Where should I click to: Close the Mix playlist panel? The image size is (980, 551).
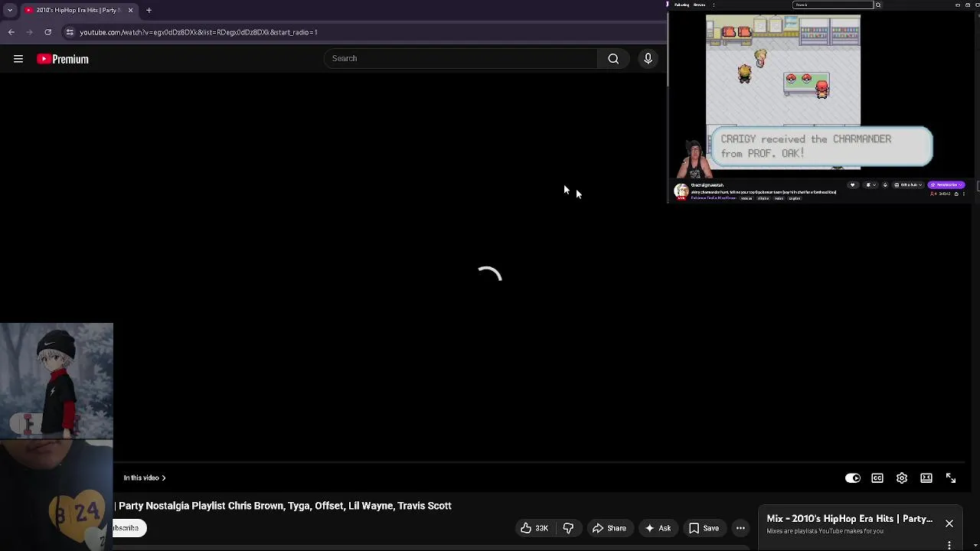pyautogui.click(x=949, y=524)
